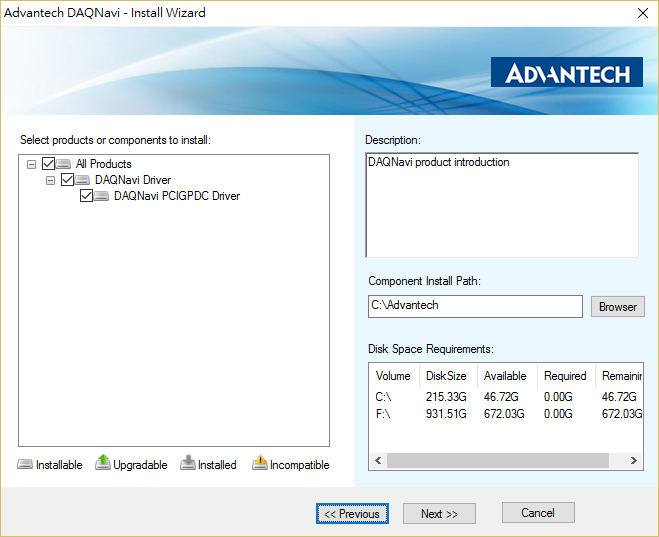Viewport: 659px width, 537px height.
Task: Select the C:\ volume row
Action: point(506,397)
